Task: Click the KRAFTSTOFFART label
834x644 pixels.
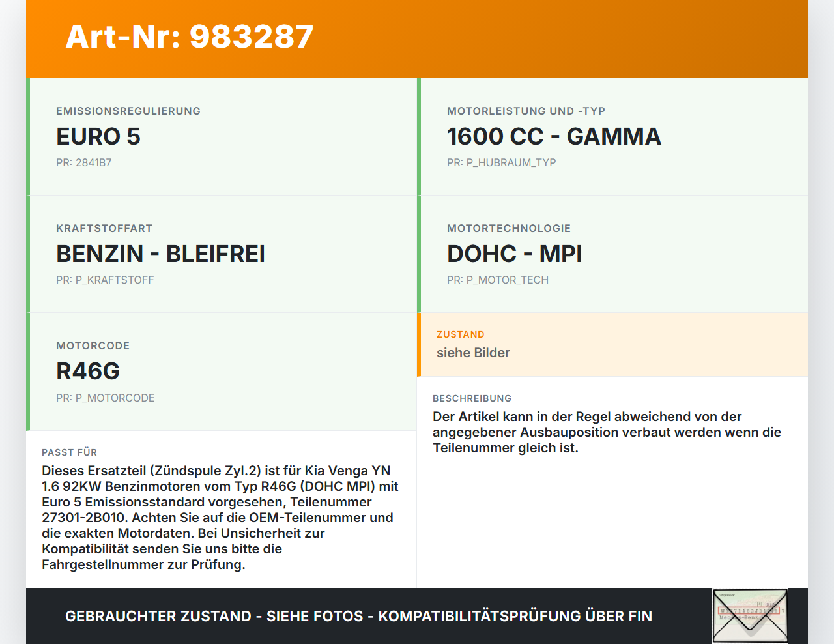Action: (104, 228)
